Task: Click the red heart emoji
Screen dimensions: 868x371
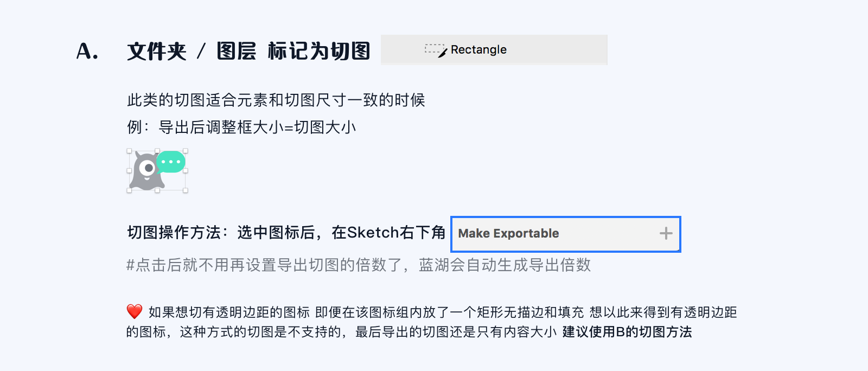Action: (134, 311)
